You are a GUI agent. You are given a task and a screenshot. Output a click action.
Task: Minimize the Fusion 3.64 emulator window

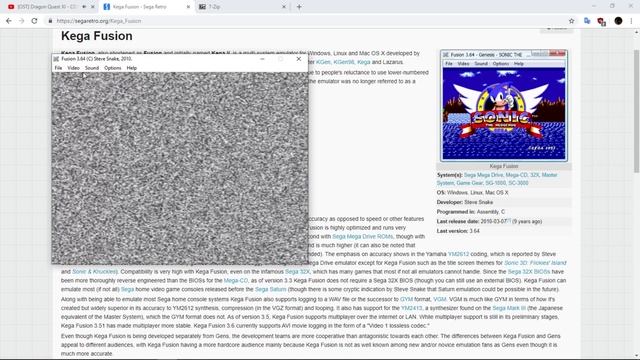pyautogui.click(x=262, y=59)
